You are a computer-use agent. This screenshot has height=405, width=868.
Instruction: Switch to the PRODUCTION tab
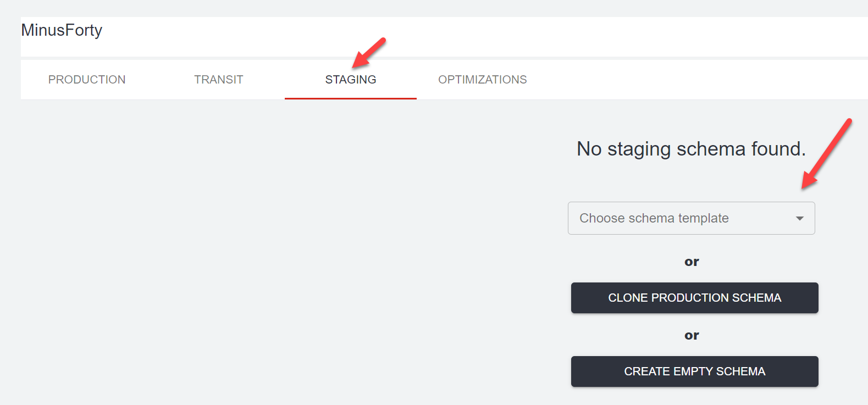(87, 80)
